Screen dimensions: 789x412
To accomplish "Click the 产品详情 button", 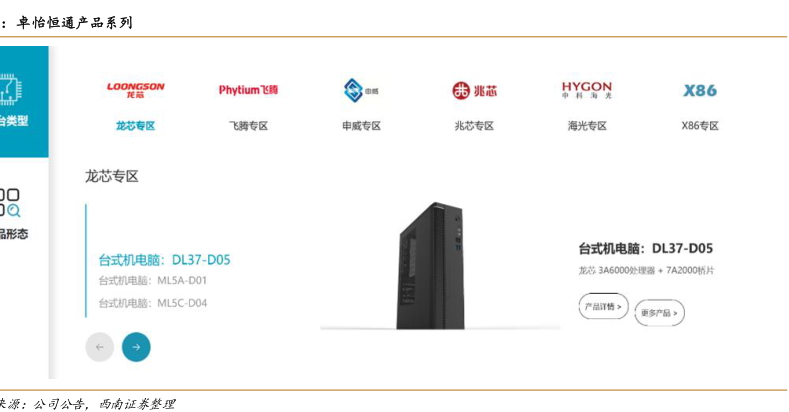I will pyautogui.click(x=603, y=306).
